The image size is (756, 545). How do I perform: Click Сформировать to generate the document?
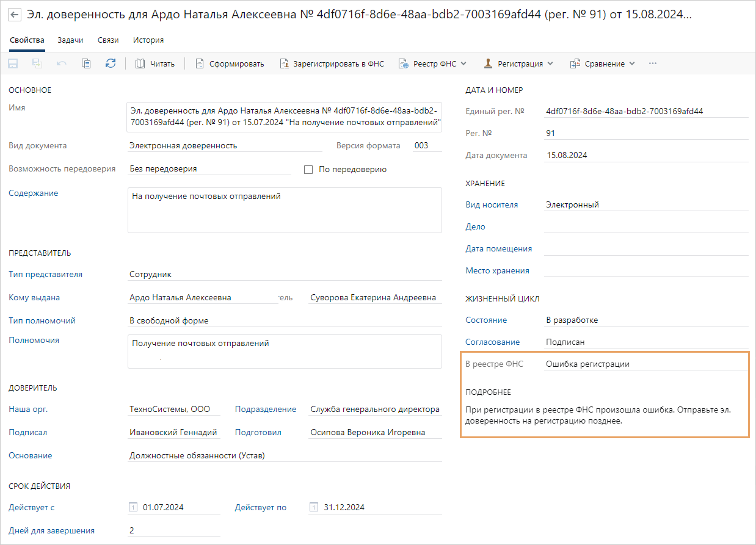coord(230,63)
